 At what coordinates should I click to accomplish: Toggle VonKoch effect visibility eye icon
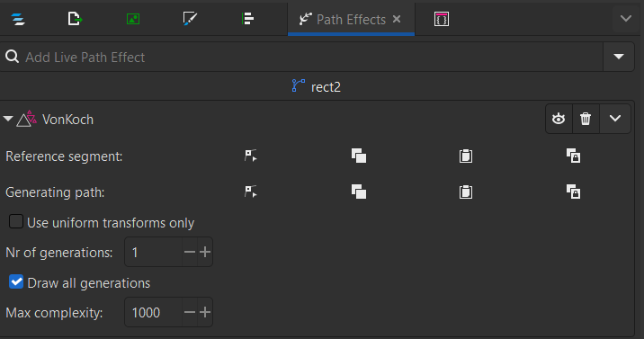point(559,119)
